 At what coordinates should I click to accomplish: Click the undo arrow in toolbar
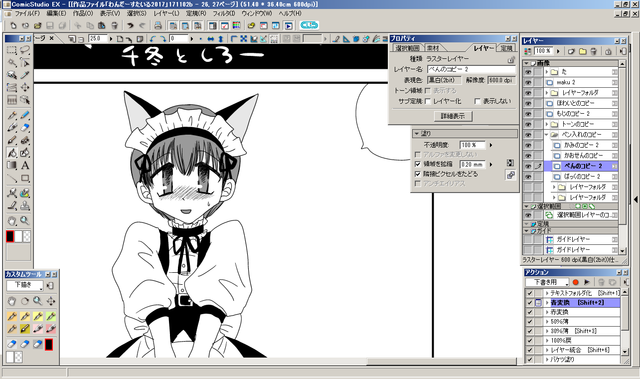click(x=130, y=26)
